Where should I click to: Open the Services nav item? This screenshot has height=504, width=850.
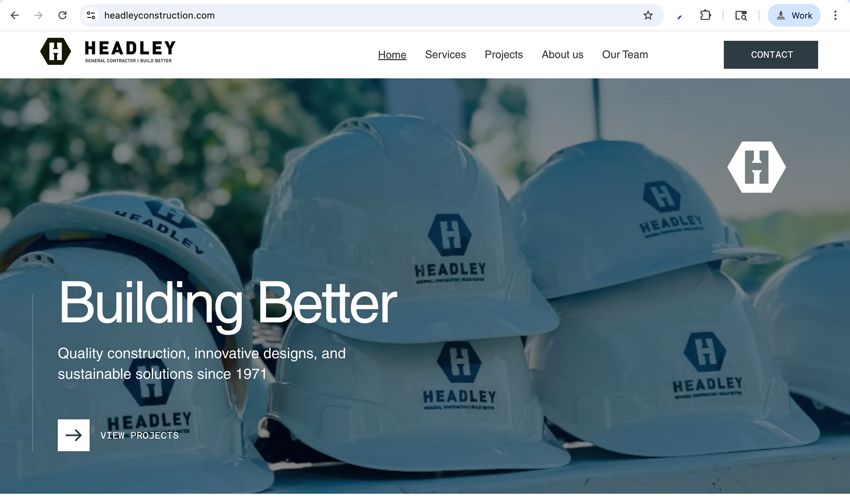pos(445,54)
